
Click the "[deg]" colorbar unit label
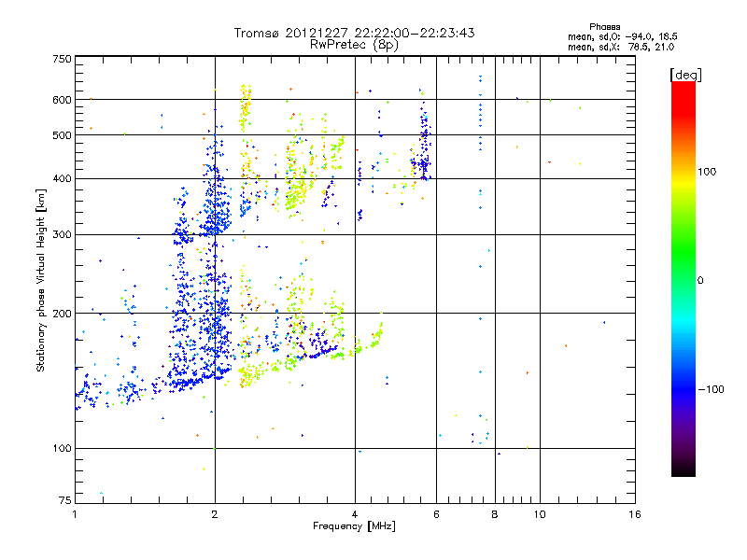point(685,75)
